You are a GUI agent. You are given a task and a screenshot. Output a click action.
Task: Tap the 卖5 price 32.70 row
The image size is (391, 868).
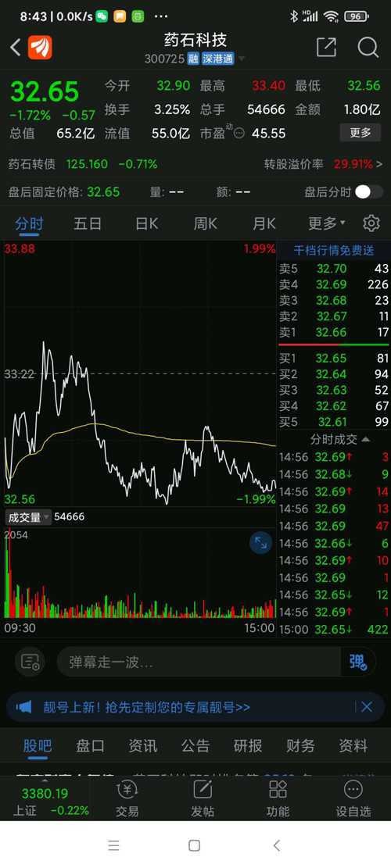[x=333, y=269]
